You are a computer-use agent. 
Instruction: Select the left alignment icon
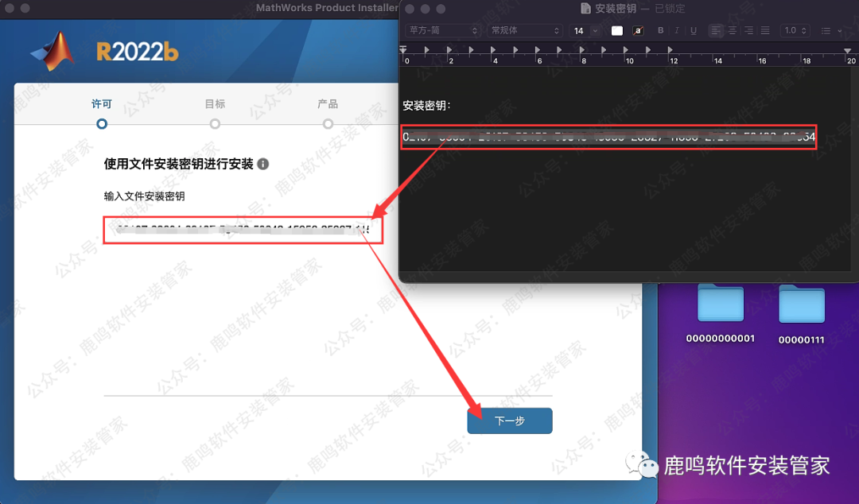(716, 30)
